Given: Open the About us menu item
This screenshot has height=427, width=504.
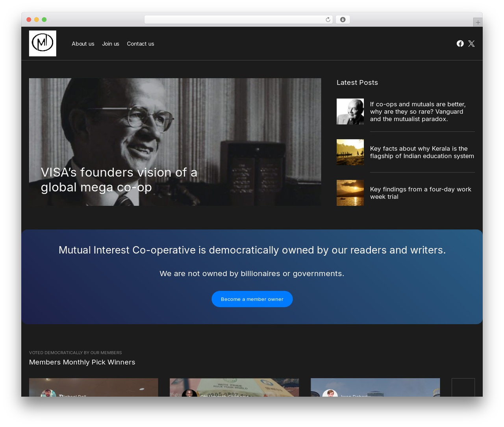Looking at the screenshot, I should (x=83, y=44).
